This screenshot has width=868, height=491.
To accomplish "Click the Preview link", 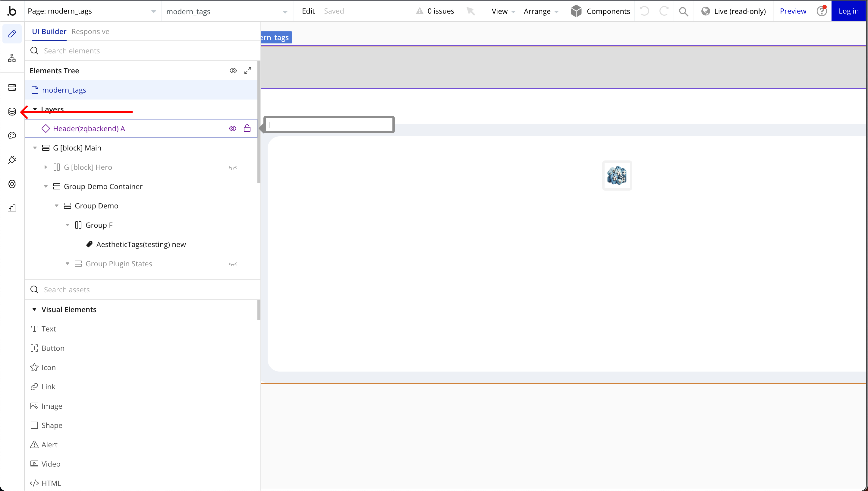I will pos(793,11).
